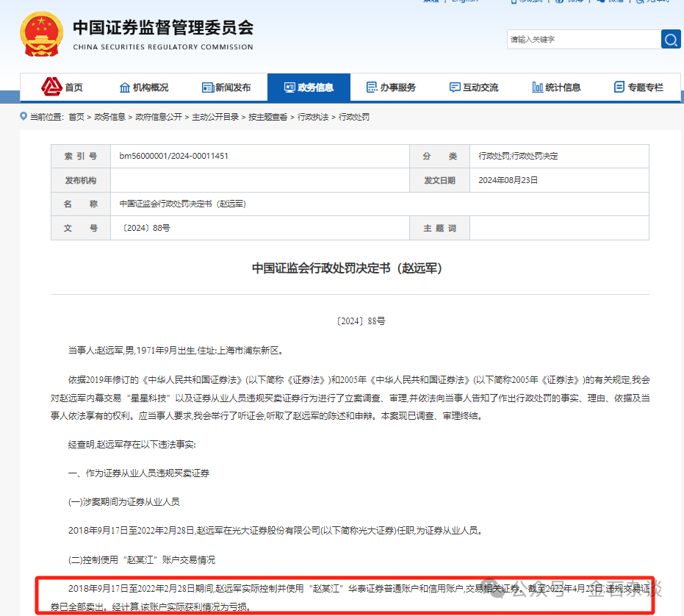Click centered document number 〔2024〕88号
684x616 pixels.
[361, 321]
